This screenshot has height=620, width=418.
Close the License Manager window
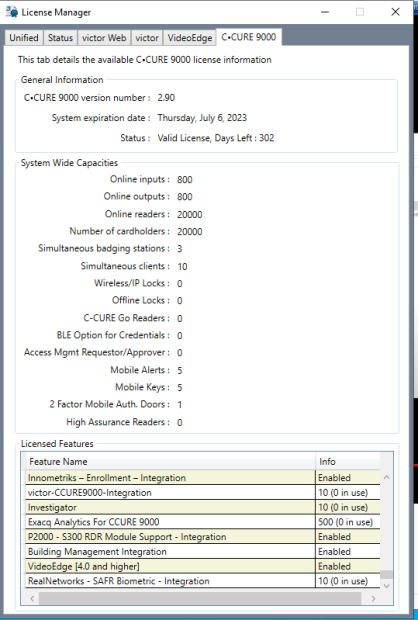click(395, 12)
